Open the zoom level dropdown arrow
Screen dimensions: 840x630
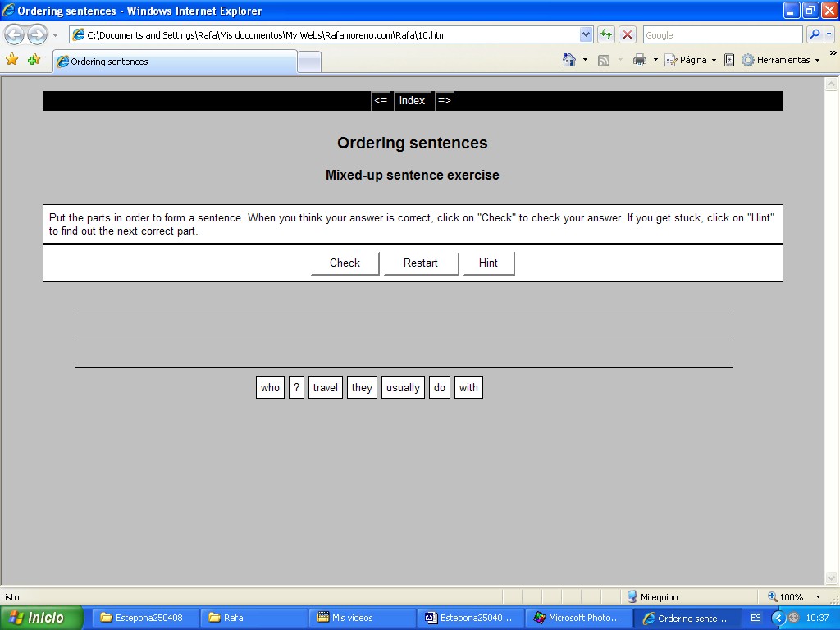[x=818, y=597]
